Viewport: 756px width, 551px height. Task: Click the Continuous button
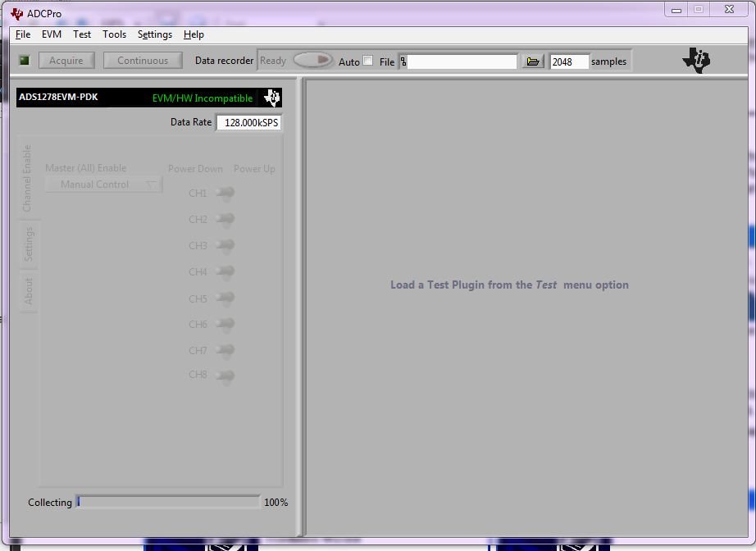tap(143, 60)
